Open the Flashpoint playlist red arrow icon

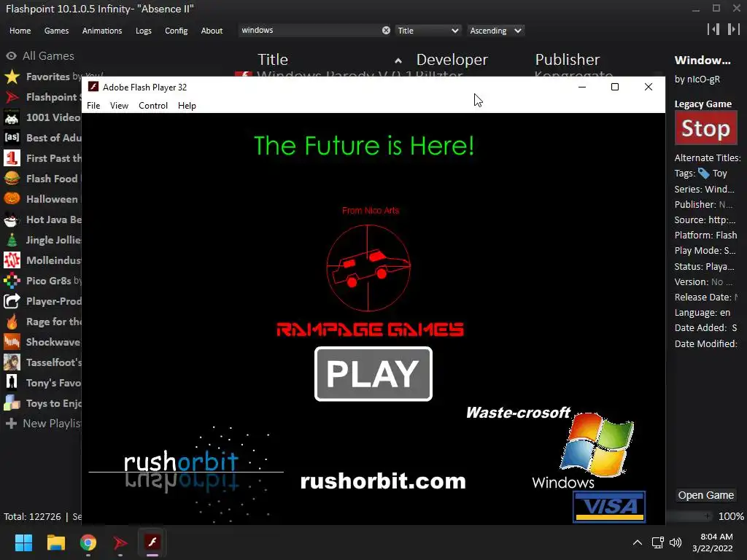12,97
